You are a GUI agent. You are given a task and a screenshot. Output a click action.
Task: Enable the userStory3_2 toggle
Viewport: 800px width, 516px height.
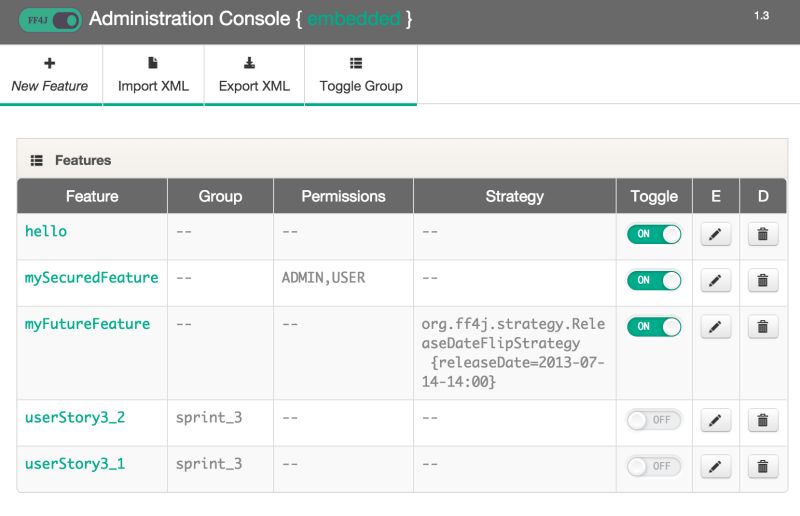[x=654, y=420]
